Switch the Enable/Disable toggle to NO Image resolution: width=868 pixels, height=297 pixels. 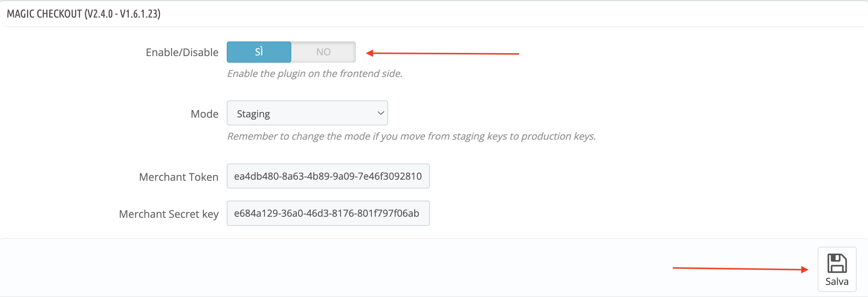point(323,52)
